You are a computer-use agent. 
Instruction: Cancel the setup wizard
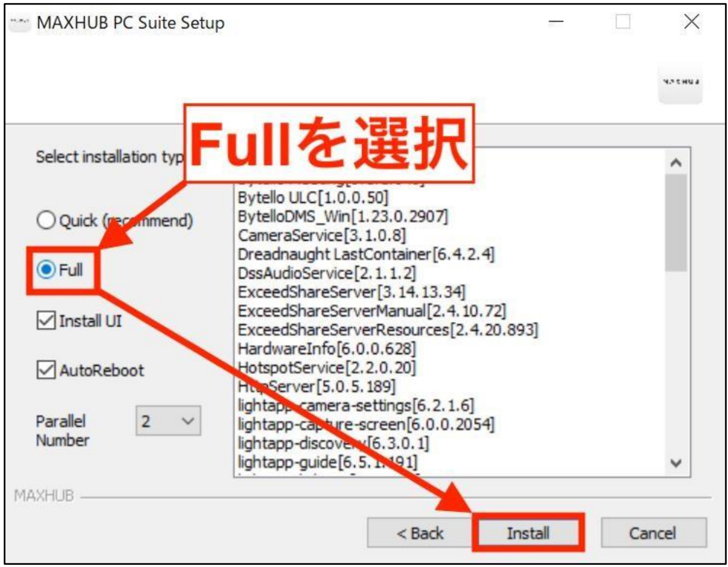point(654,532)
